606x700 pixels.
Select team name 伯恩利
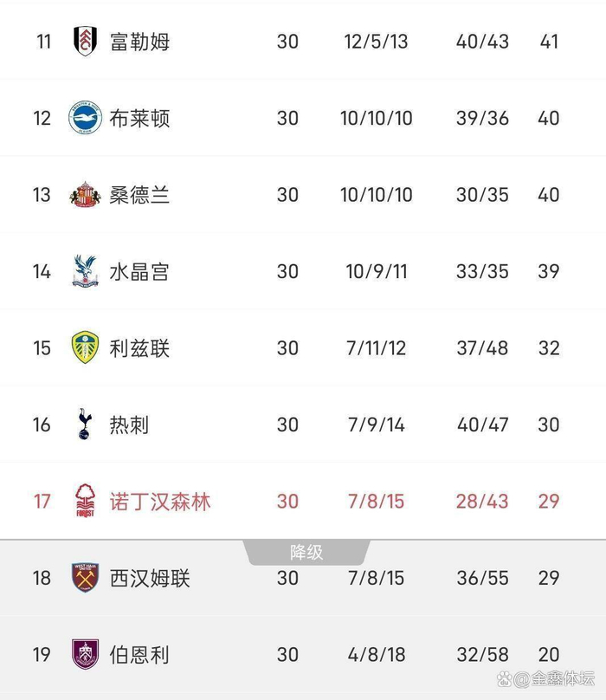pyautogui.click(x=139, y=654)
